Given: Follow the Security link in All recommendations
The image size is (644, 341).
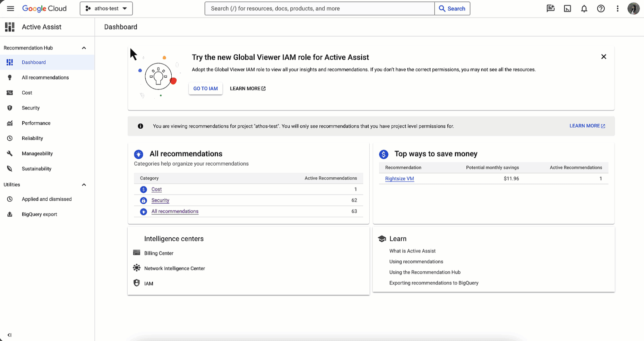Looking at the screenshot, I should coord(160,200).
